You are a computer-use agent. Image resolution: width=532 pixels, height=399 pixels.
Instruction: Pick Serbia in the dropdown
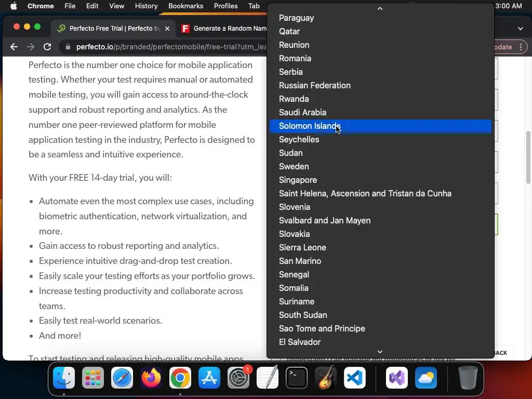[x=380, y=72]
